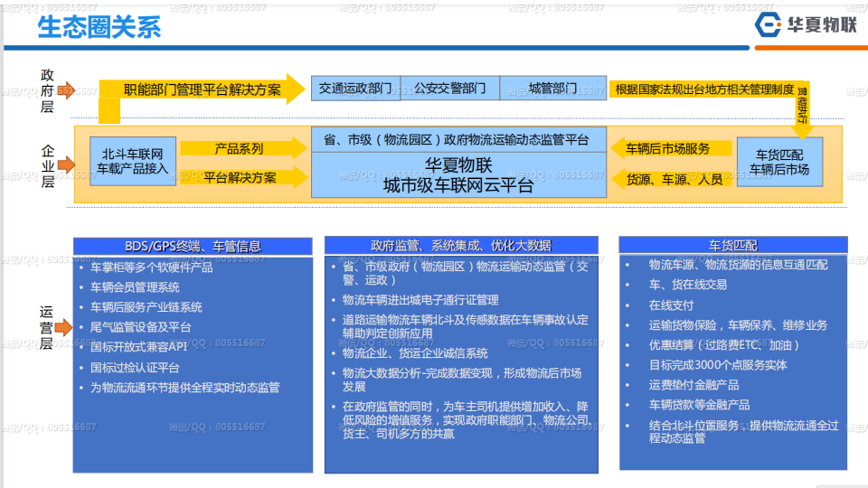Click the short 平台解决方案 arrow under 产品系列
The width and height of the screenshot is (868, 488).
[243, 178]
